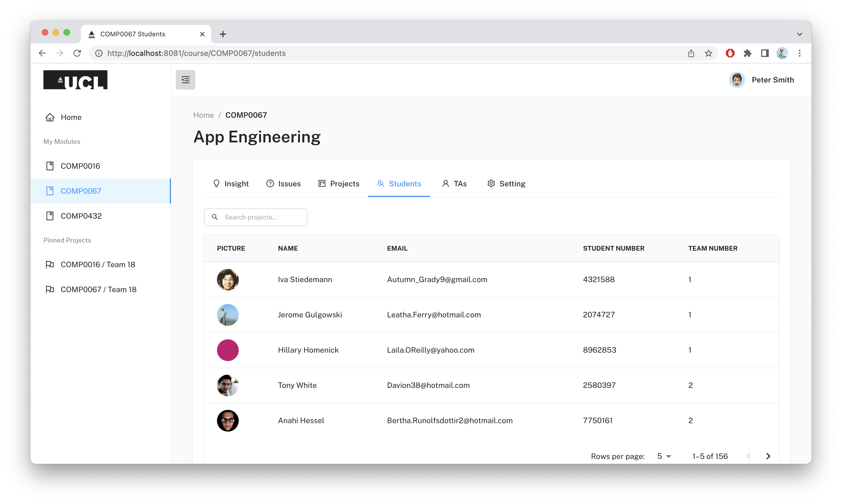Open a new browser tab
The image size is (842, 504).
coord(223,34)
